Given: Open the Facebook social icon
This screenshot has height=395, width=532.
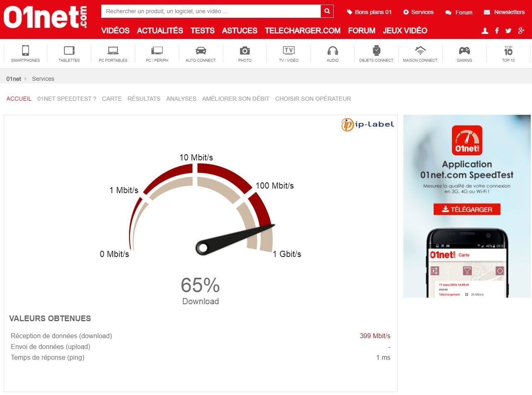Looking at the screenshot, I should coord(497,31).
